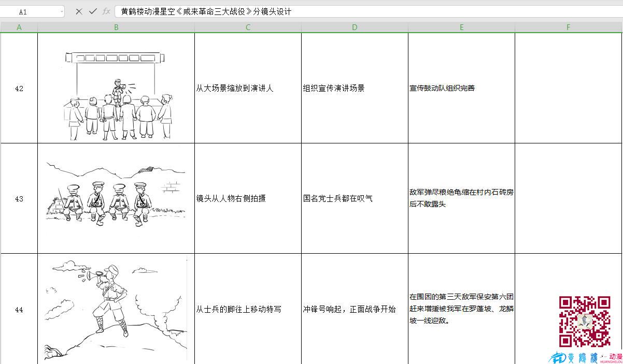The height and width of the screenshot is (364, 623).
Task: Select cell starting '在围困的第三天敌军'
Action: coord(461,309)
